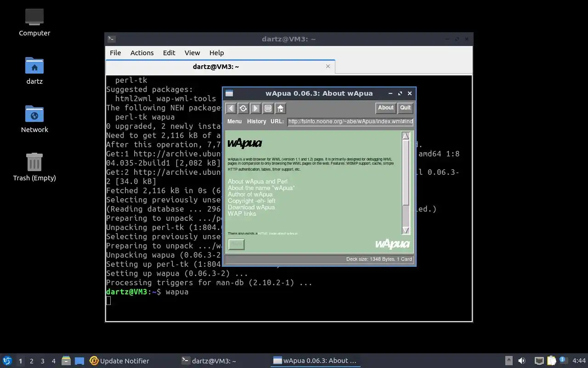
Task: Open the volume control tray icon
Action: click(522, 361)
